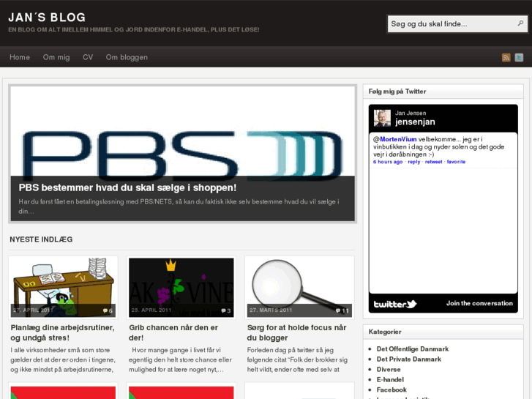
Task: Open 'Det Private Danmark' category
Action: (409, 359)
